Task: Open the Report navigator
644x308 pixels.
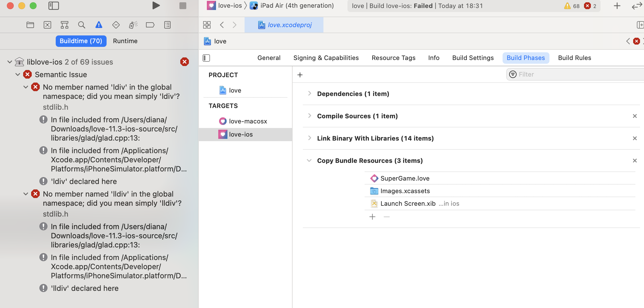Action: (167, 25)
